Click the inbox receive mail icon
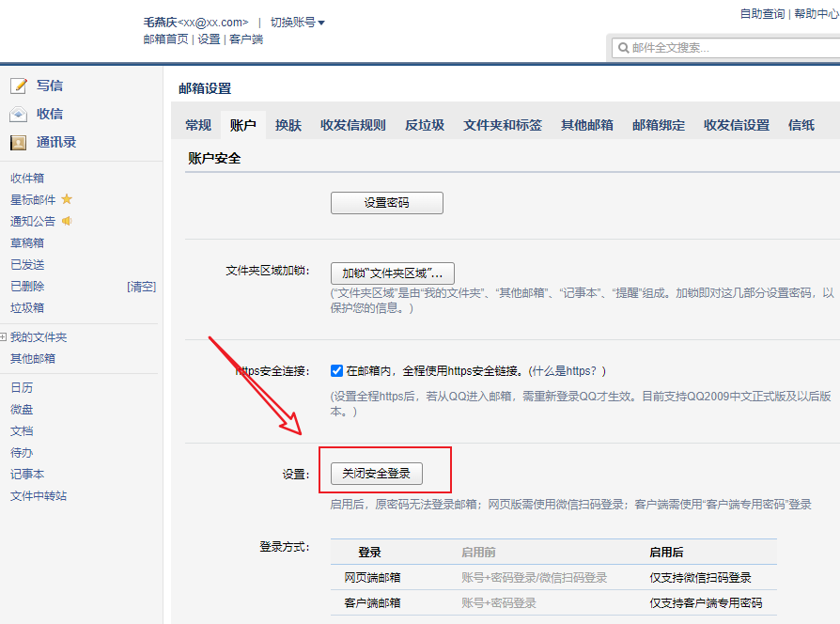Screen dimensions: 840x624 [19, 114]
